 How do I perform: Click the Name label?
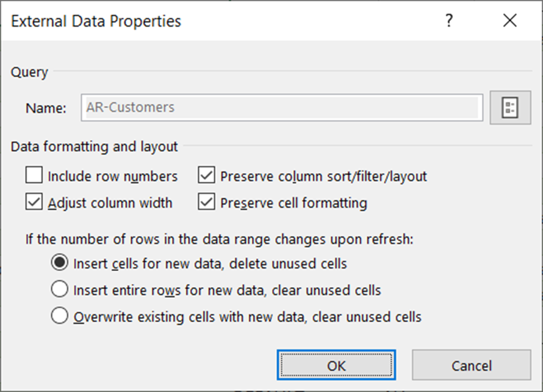[45, 108]
